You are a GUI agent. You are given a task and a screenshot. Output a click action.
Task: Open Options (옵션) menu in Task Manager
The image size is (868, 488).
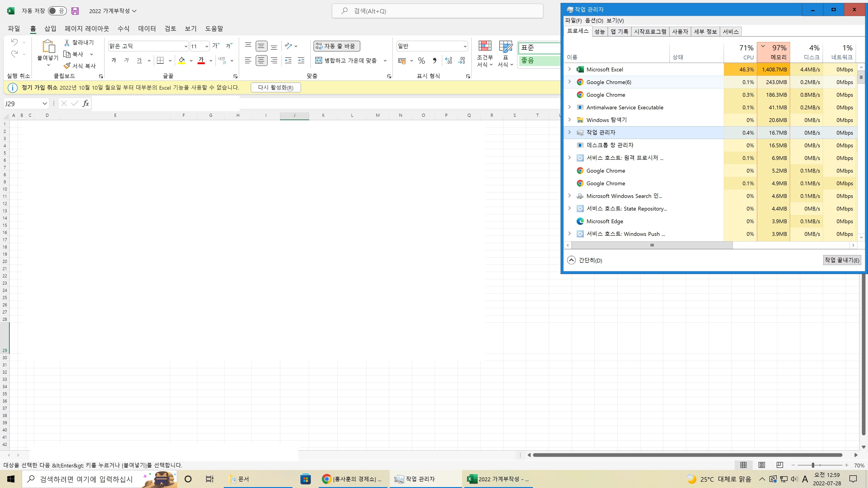pos(594,21)
